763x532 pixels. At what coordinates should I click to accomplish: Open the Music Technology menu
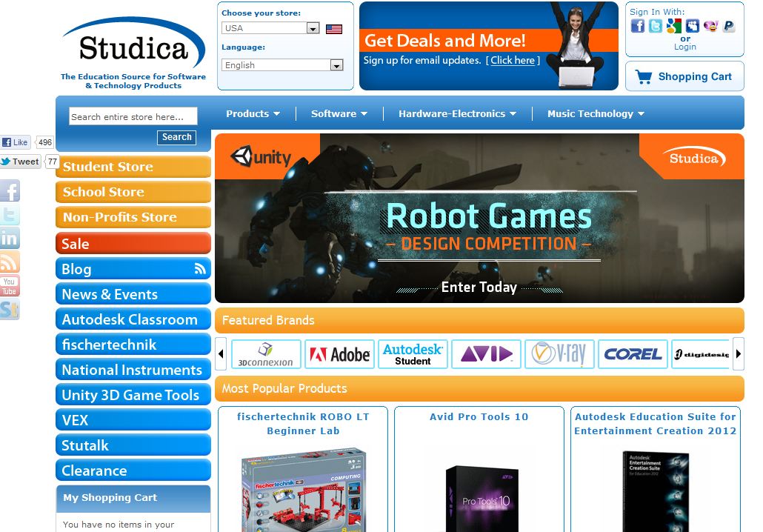[596, 113]
